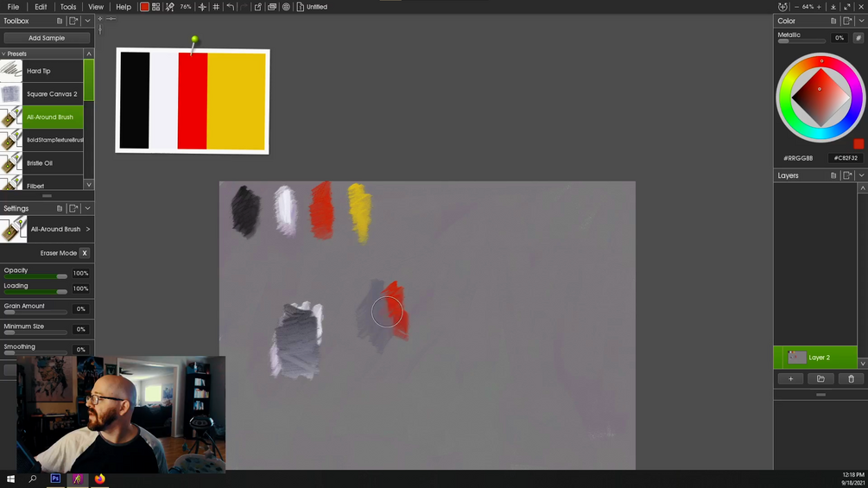Create a layer group with folder button
Screen dimensions: 868x488
pos(820,379)
